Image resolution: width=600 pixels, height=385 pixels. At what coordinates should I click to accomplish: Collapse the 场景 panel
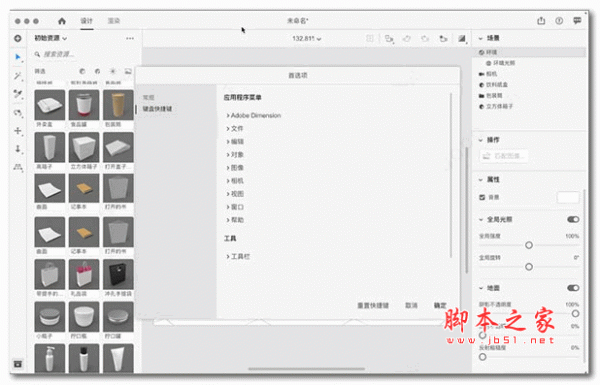click(481, 38)
